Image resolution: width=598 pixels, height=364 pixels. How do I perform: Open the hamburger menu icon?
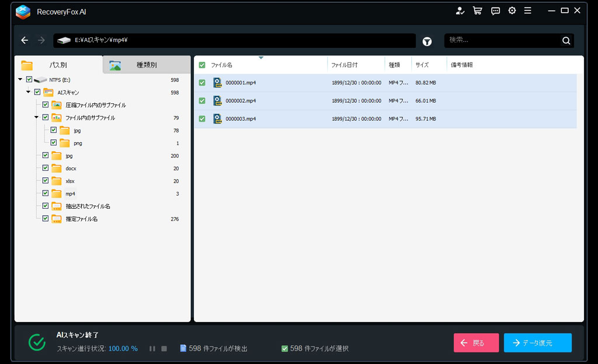528,10
